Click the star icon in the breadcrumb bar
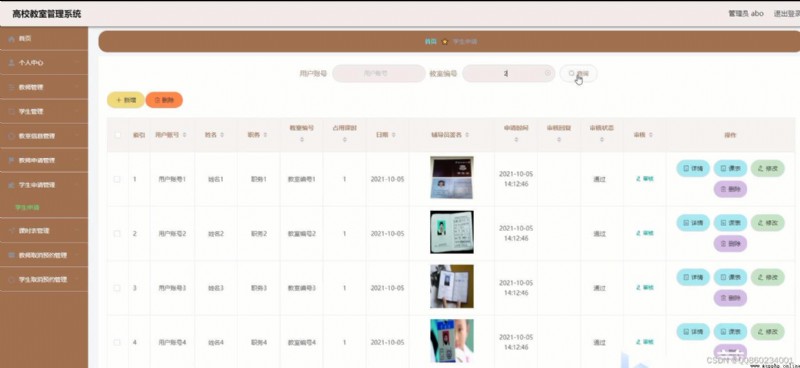This screenshot has height=368, width=800. 444,42
